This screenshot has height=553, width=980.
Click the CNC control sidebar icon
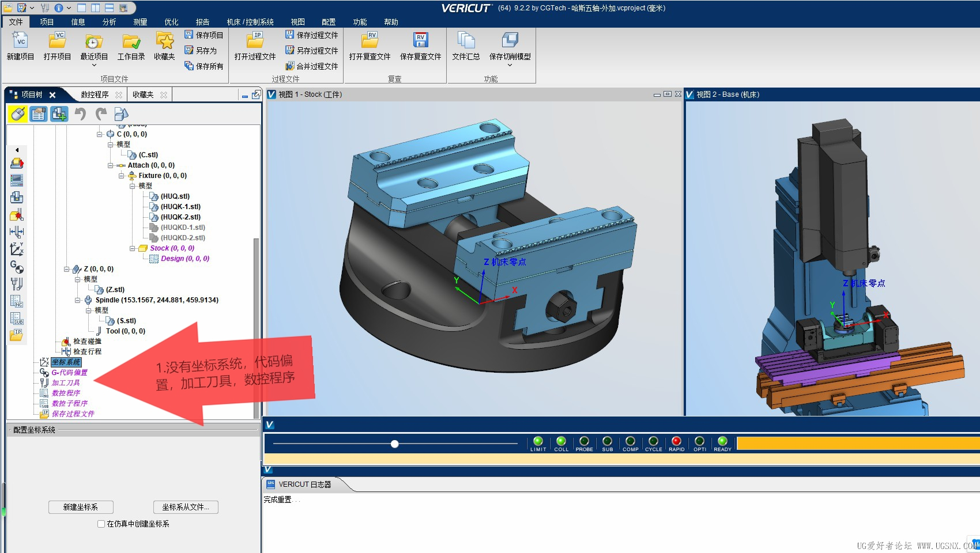pyautogui.click(x=17, y=180)
